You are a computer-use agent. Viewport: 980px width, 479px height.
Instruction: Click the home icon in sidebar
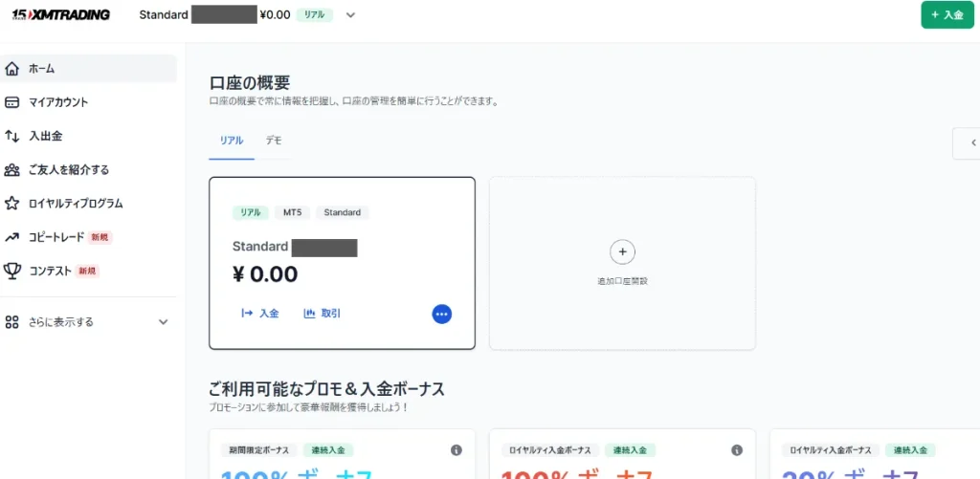coord(11,69)
